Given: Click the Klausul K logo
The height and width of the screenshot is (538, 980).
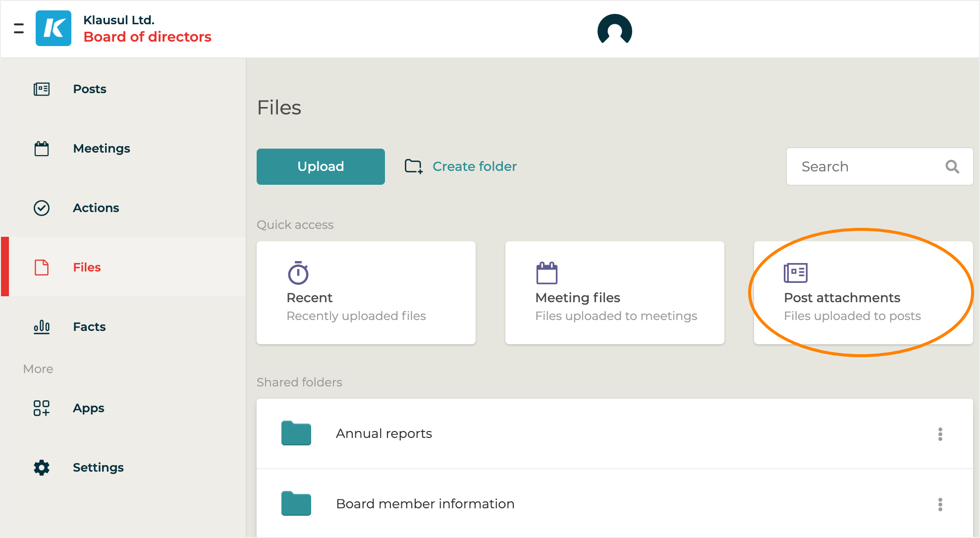Looking at the screenshot, I should pyautogui.click(x=54, y=29).
